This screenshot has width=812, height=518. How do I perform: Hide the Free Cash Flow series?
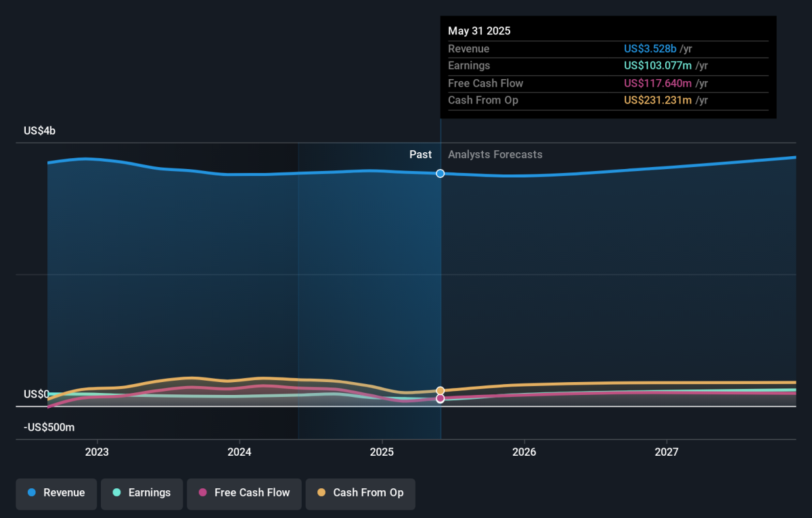click(244, 493)
